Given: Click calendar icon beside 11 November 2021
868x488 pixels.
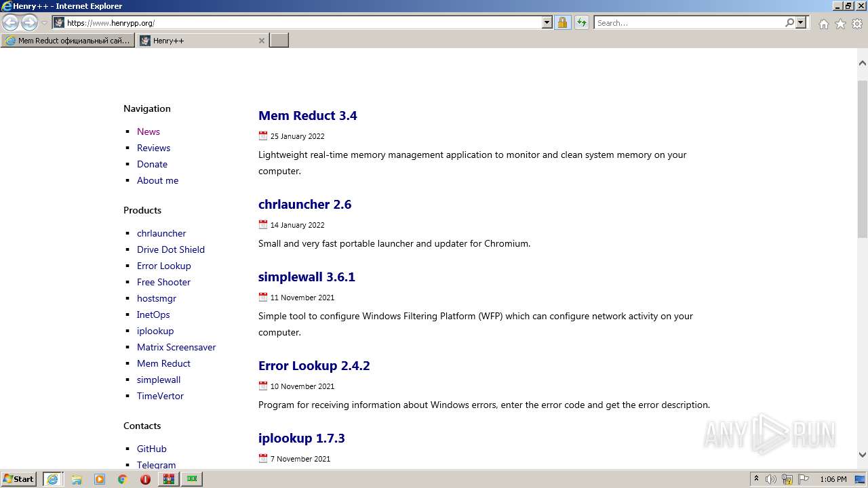Looking at the screenshot, I should 263,297.
